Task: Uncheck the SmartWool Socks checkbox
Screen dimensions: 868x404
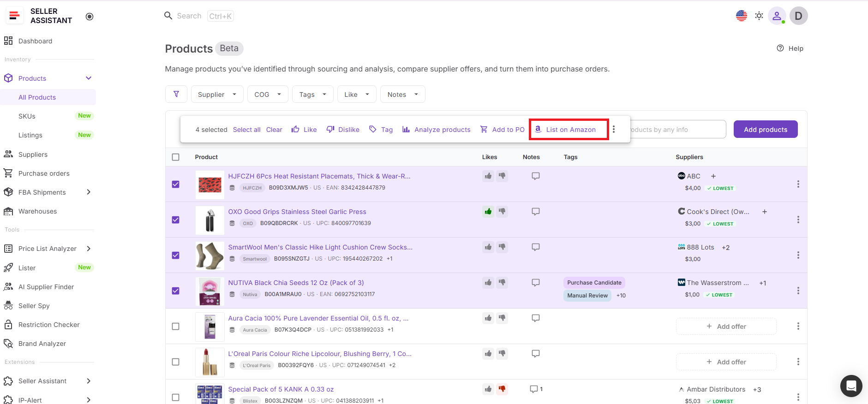Action: [x=176, y=255]
